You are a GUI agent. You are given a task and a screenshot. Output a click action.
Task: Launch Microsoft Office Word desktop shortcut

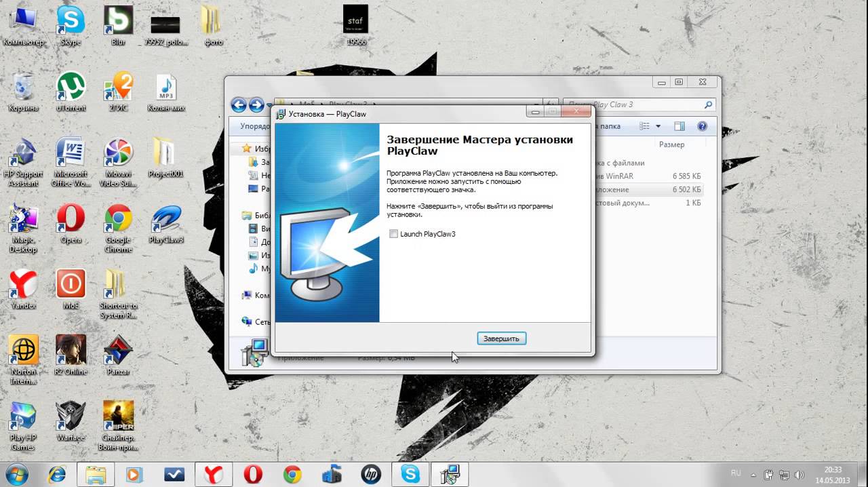71,163
